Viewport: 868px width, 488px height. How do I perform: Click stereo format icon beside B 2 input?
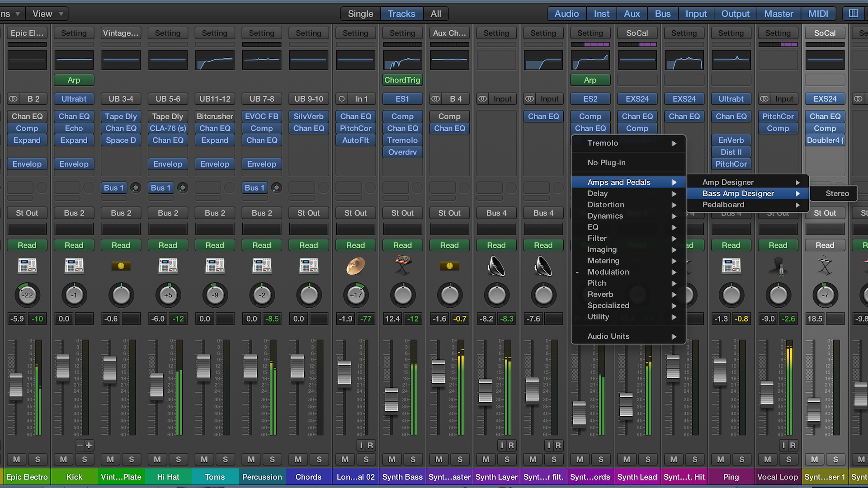click(14, 99)
